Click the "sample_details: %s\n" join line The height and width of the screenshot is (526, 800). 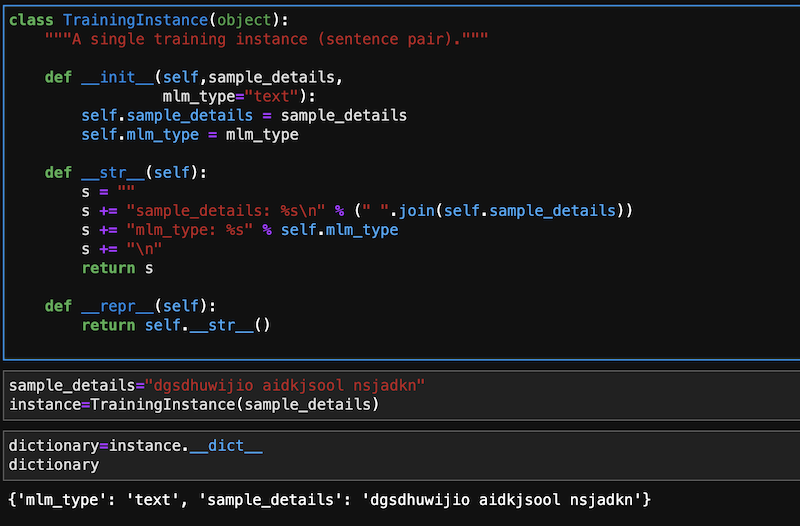point(357,211)
